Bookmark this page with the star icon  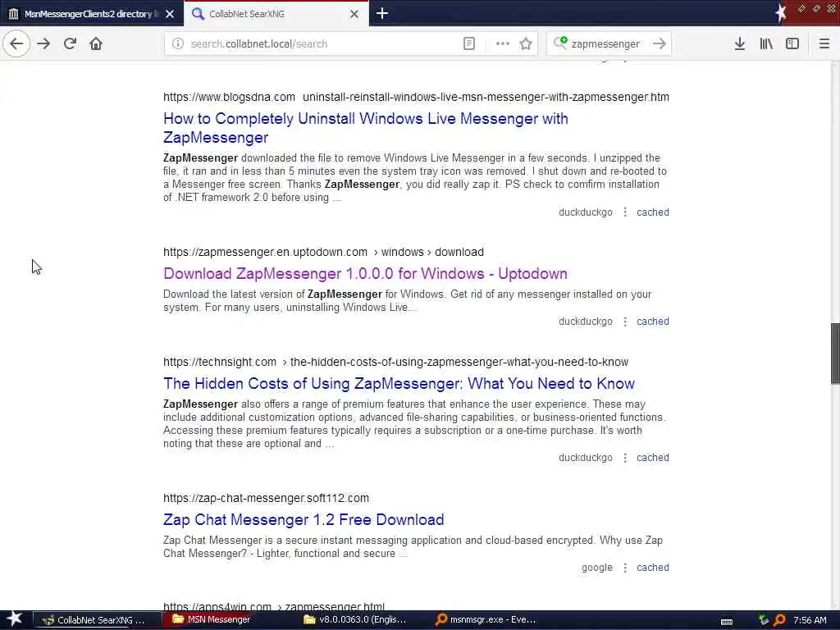(526, 43)
